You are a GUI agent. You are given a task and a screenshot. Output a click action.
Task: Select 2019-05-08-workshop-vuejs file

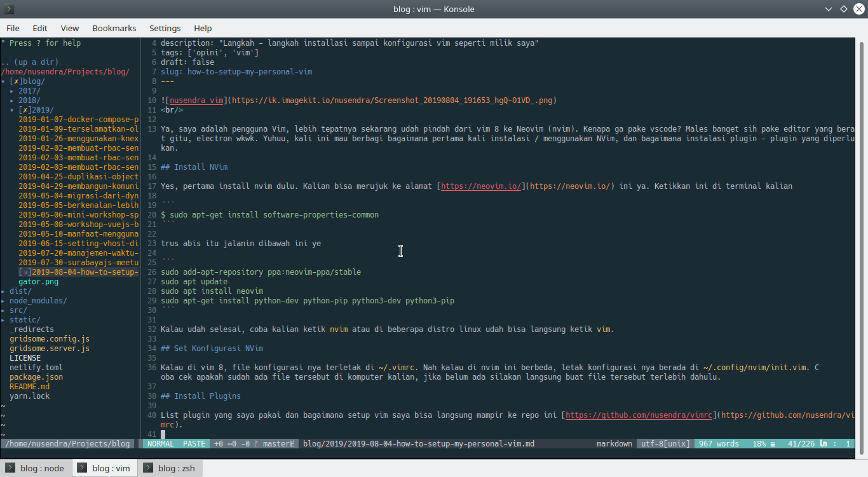coord(79,225)
